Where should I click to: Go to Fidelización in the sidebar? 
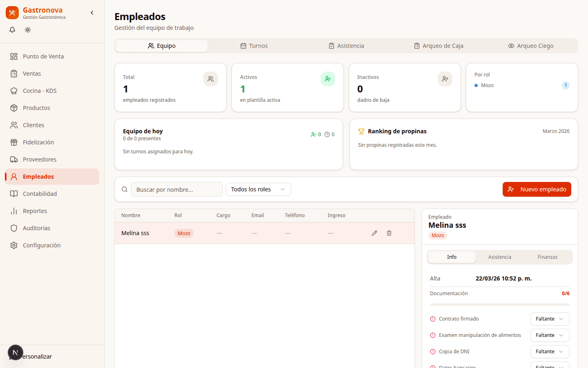coord(38,142)
